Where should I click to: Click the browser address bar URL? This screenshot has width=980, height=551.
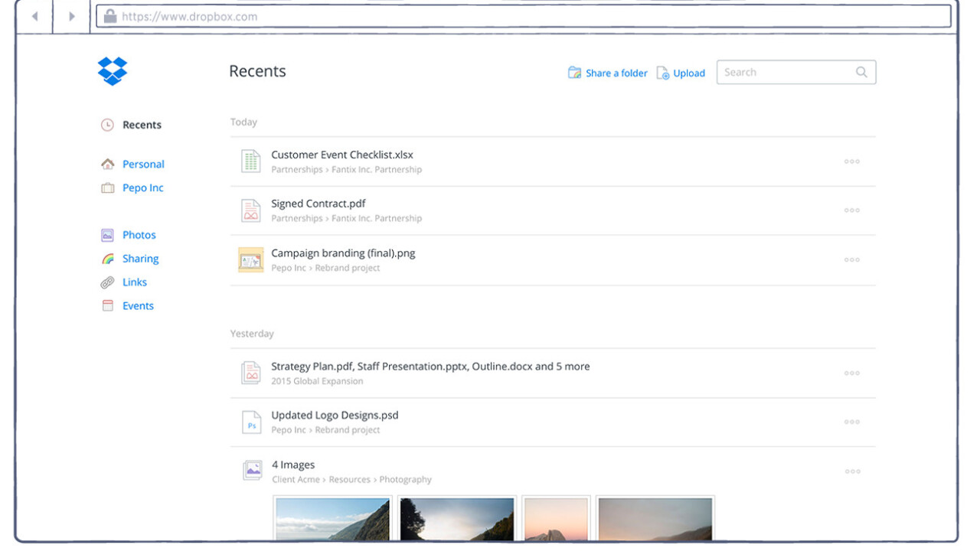190,16
